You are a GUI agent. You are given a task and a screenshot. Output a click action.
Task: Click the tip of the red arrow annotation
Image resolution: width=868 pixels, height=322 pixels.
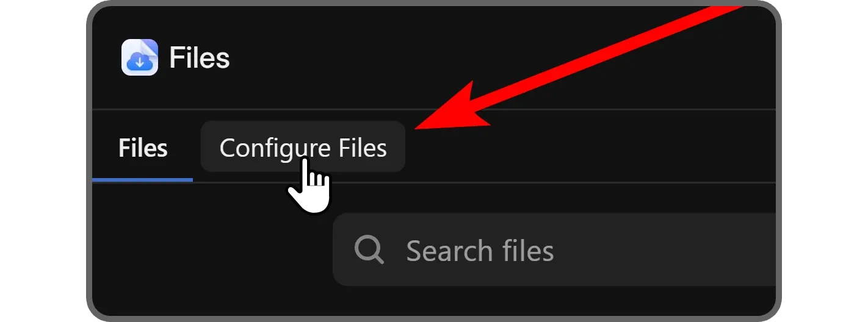pos(417,128)
